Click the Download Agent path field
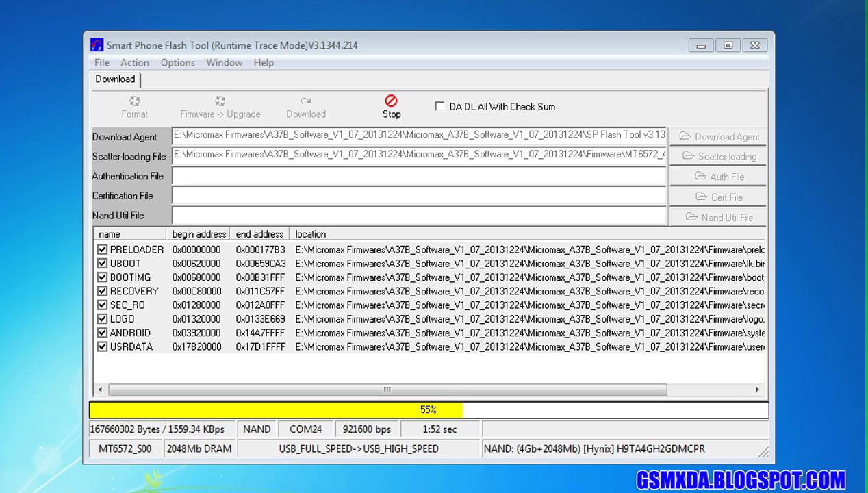This screenshot has width=868, height=493. [x=419, y=136]
